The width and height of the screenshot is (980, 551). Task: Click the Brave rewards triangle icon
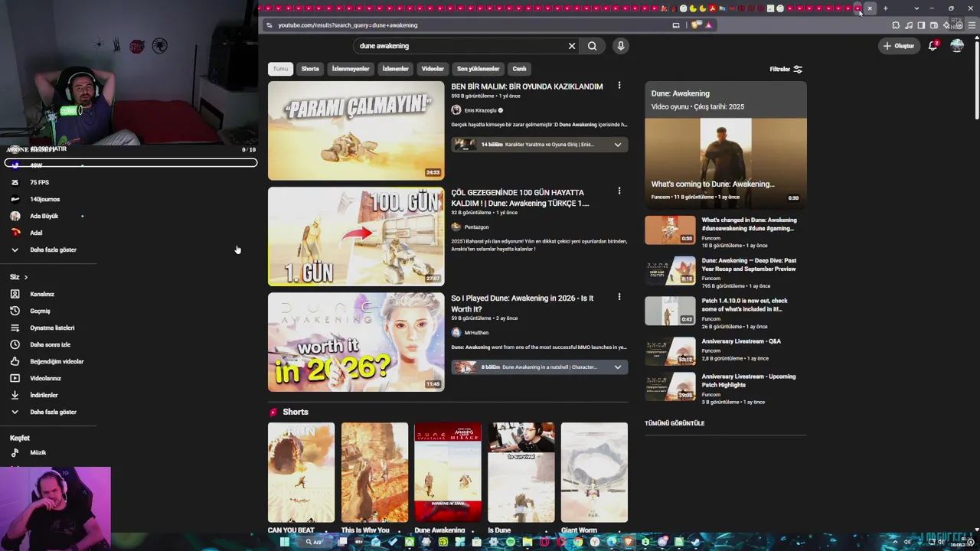[x=709, y=25]
